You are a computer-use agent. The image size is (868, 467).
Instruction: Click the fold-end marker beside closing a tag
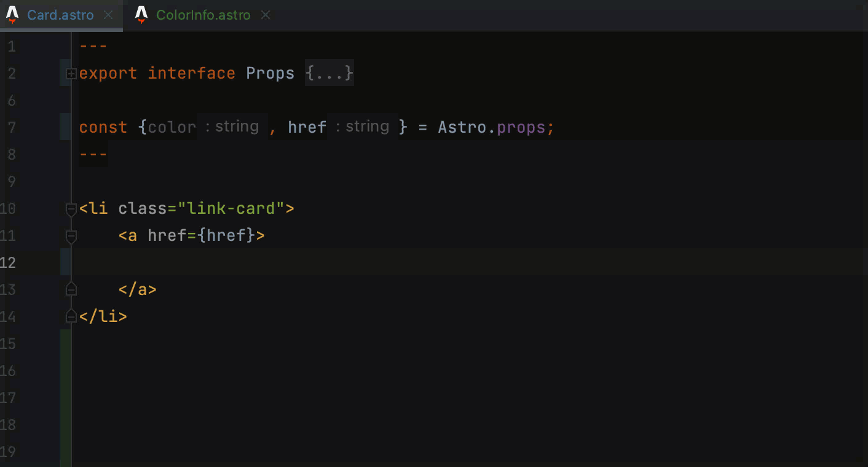click(71, 289)
